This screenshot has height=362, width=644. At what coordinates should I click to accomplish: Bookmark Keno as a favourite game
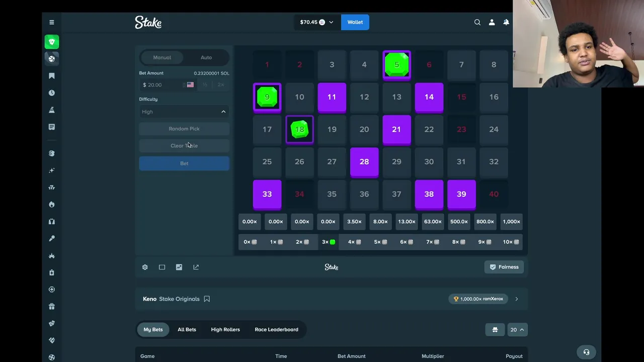[x=207, y=299]
